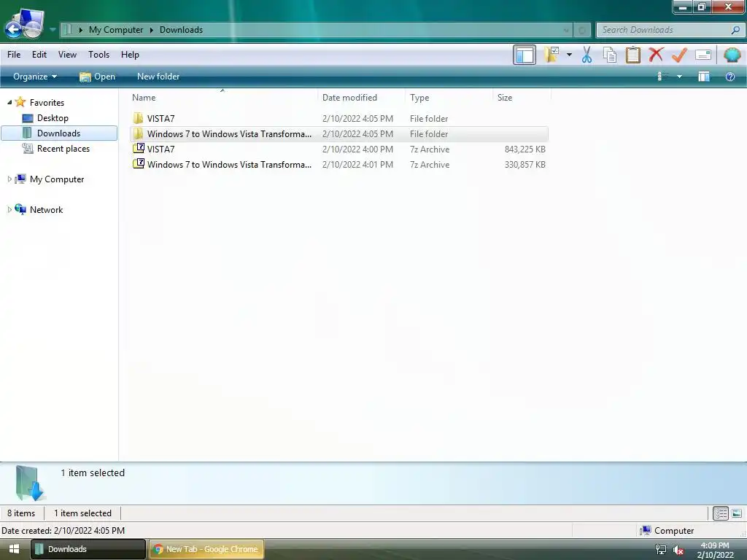Open Properties via orange checkmark icon
The width and height of the screenshot is (747, 560).
pos(679,55)
